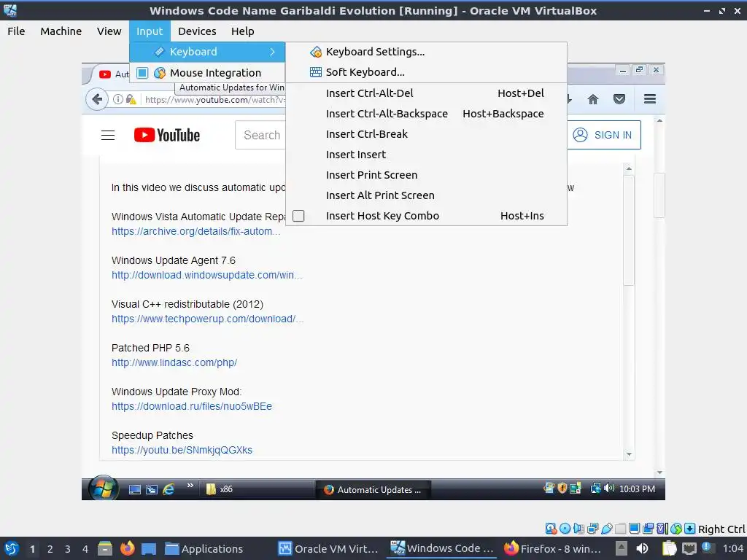Open the download.windowsupdate.com link
Image resolution: width=747 pixels, height=560 pixels.
[x=206, y=275]
